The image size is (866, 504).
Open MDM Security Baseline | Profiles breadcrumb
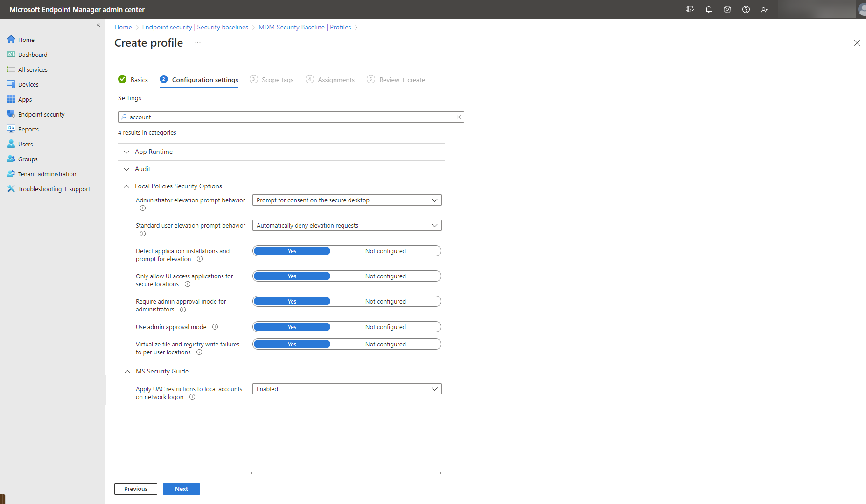pyautogui.click(x=305, y=27)
